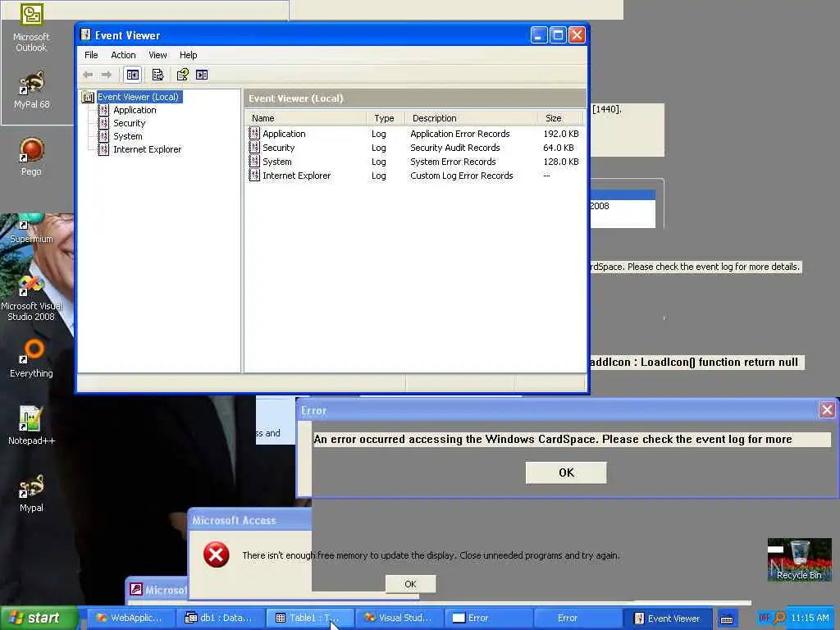840x630 pixels.
Task: Open the Everything desktop shortcut
Action: pos(31,358)
